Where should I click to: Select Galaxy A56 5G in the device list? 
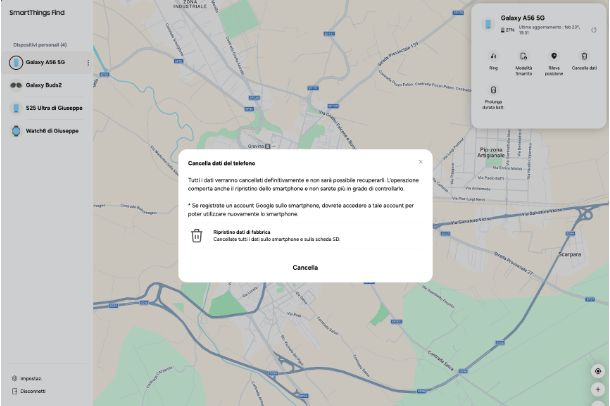point(46,62)
